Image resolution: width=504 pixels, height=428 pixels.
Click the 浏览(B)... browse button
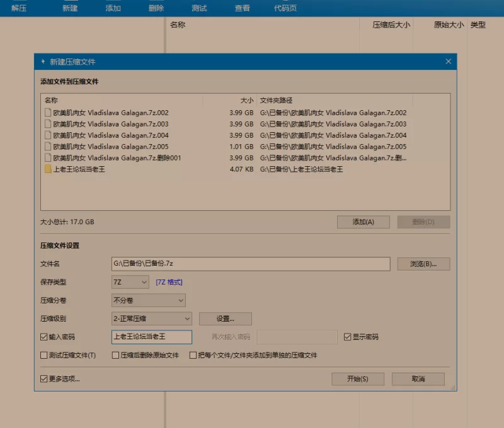tap(423, 264)
